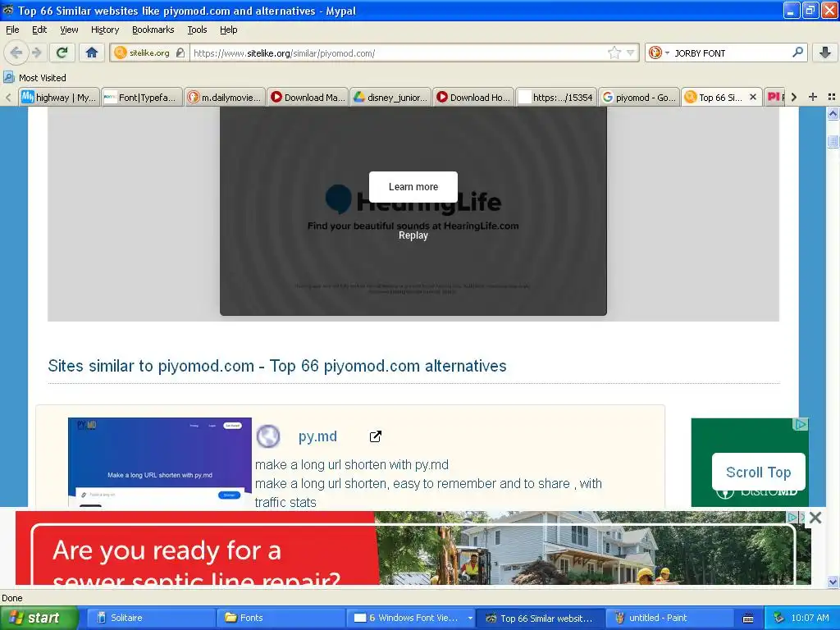This screenshot has width=840, height=630.
Task: Open the History menu
Action: pos(104,30)
